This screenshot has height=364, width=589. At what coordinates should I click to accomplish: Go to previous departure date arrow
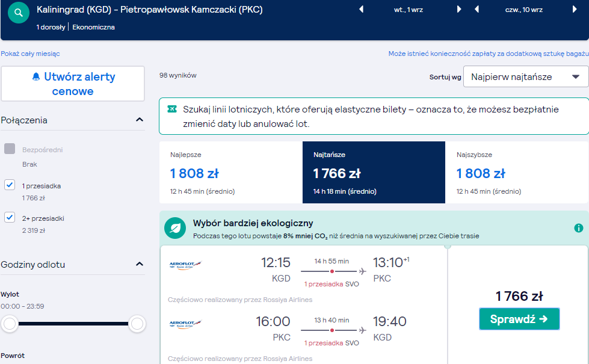click(362, 10)
